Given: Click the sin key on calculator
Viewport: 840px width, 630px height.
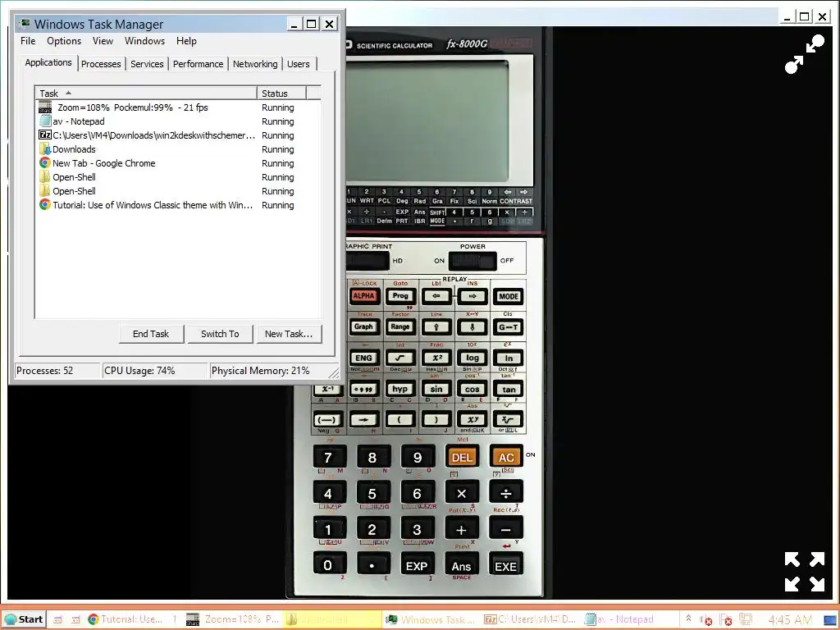Looking at the screenshot, I should (436, 389).
